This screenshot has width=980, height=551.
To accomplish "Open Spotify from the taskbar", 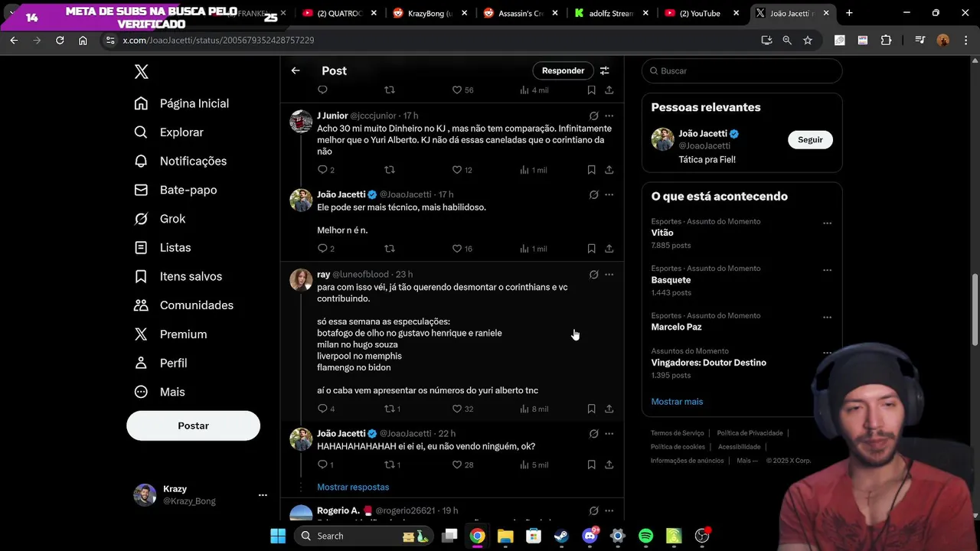I will pos(645,536).
